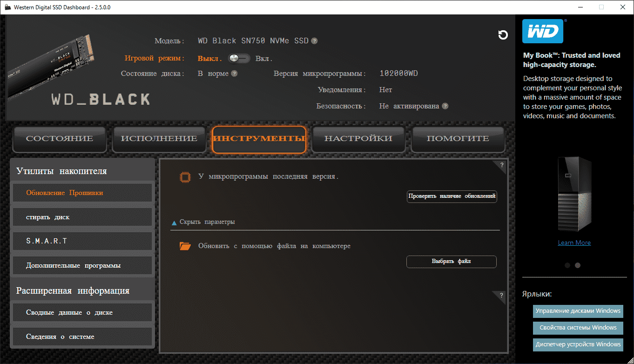Open S.M.A.R.T in the sidebar
This screenshot has height=364, width=634.
tap(82, 241)
